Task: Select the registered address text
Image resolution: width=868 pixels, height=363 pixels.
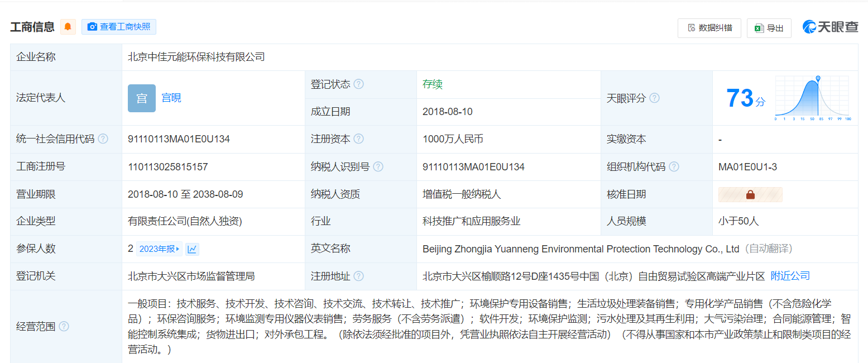Action: point(593,276)
